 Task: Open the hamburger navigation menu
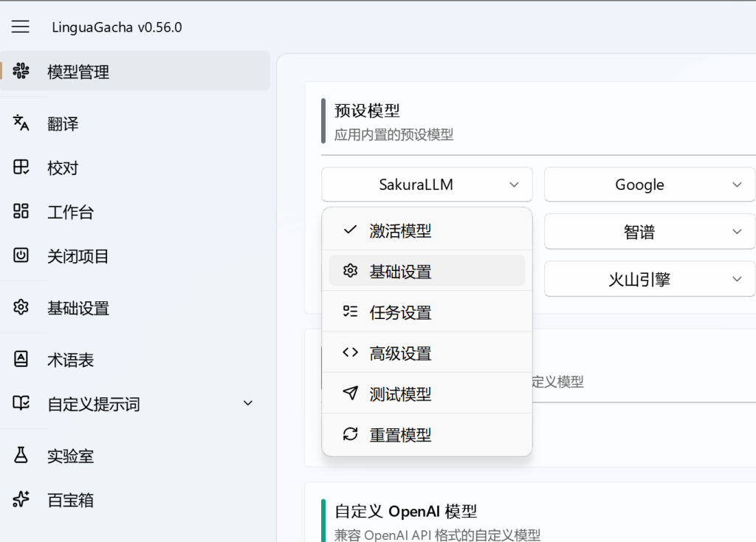point(21,27)
